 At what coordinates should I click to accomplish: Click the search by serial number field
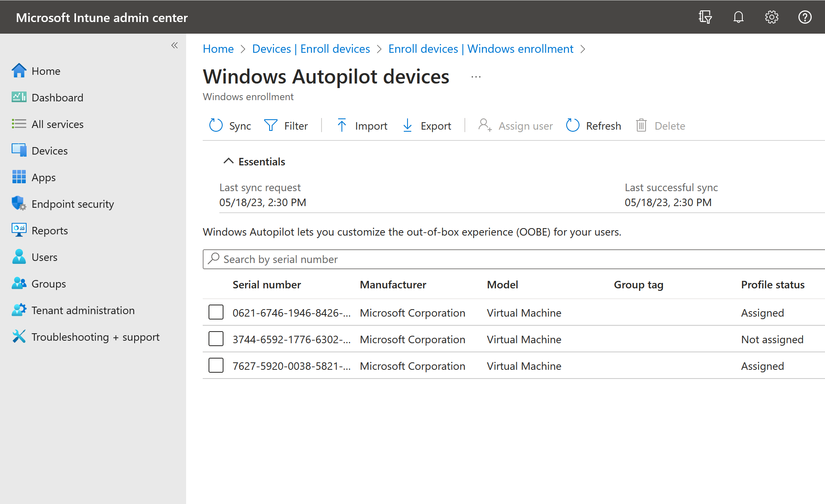coord(374,259)
